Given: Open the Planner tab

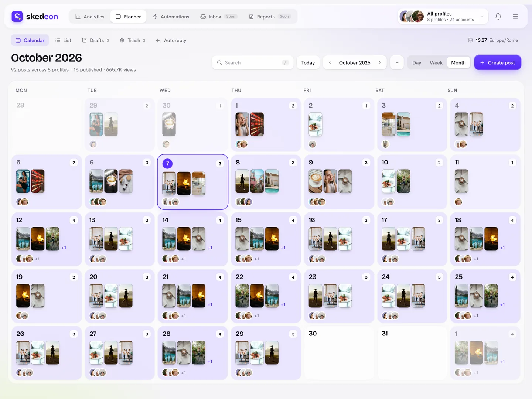Looking at the screenshot, I should [x=128, y=17].
